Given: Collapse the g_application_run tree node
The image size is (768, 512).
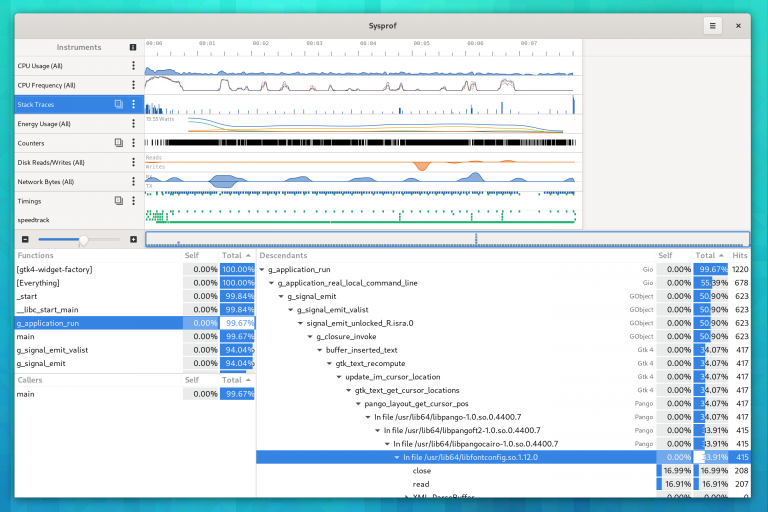Looking at the screenshot, I should tap(262, 270).
